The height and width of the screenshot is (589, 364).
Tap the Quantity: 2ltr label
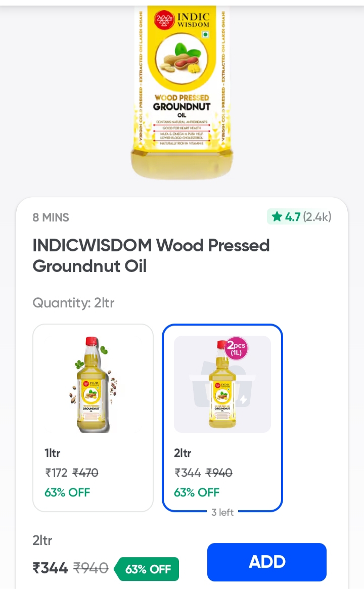click(73, 303)
